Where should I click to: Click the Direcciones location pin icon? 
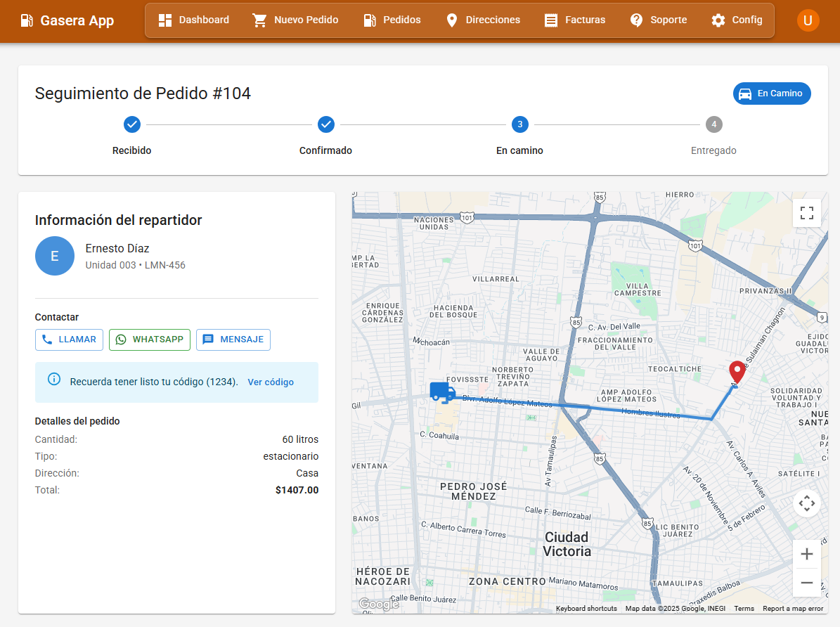(x=452, y=20)
